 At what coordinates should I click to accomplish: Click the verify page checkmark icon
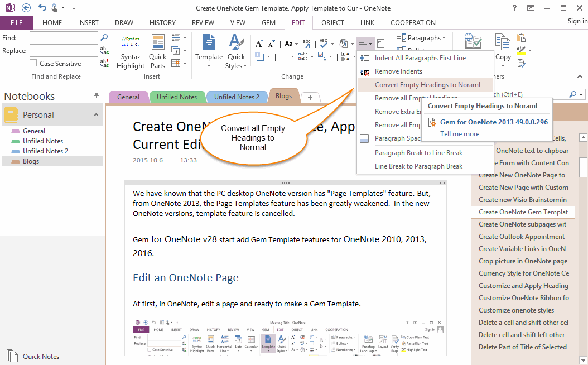521,63
